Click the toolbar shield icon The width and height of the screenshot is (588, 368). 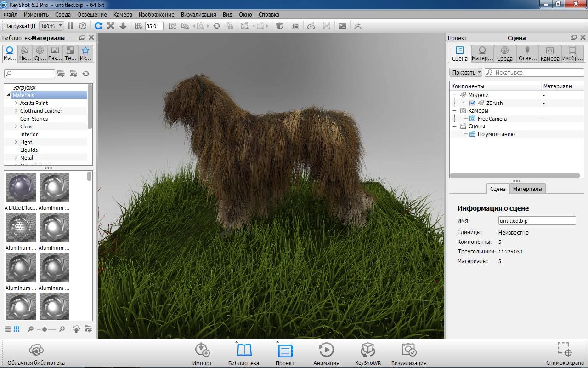point(279,26)
